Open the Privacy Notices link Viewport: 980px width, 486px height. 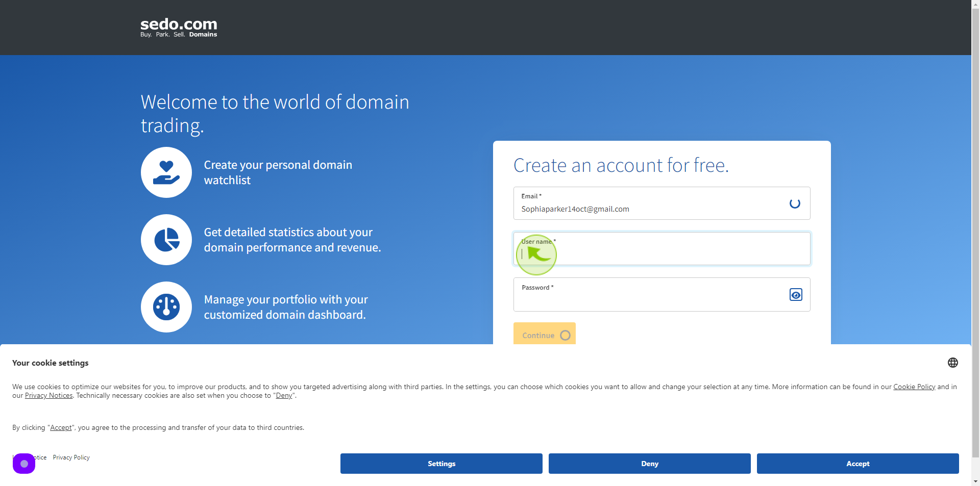[49, 396]
